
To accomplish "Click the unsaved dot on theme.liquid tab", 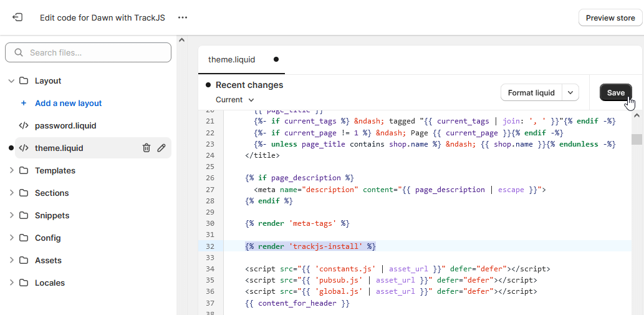I will 276,59.
